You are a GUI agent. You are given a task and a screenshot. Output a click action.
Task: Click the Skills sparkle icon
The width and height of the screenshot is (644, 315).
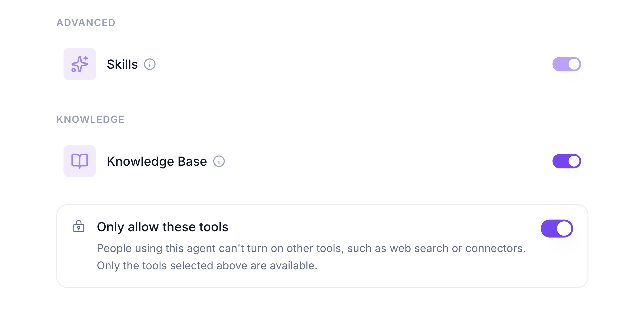(80, 64)
